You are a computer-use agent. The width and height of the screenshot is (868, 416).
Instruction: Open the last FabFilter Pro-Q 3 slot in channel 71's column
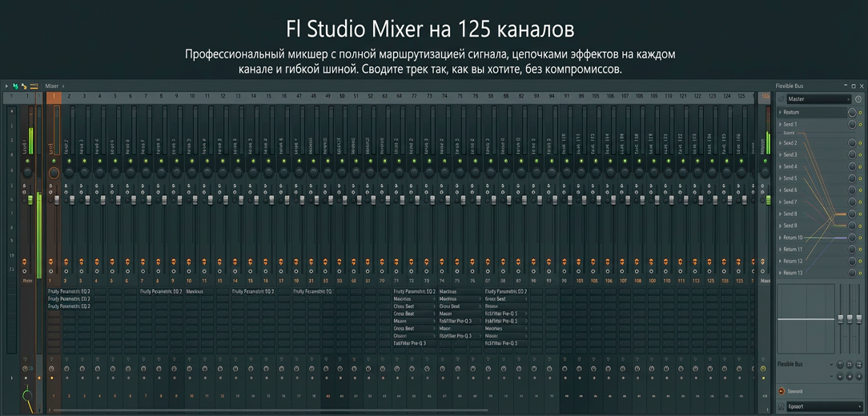click(x=415, y=343)
